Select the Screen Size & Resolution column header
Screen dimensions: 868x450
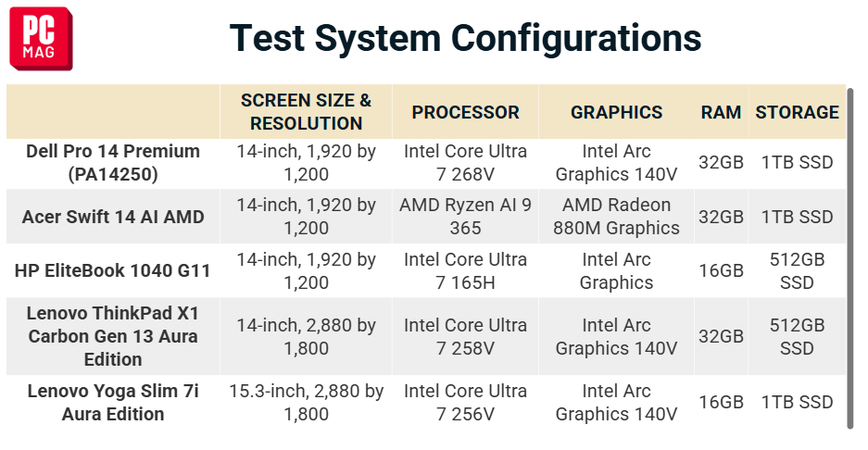click(306, 112)
